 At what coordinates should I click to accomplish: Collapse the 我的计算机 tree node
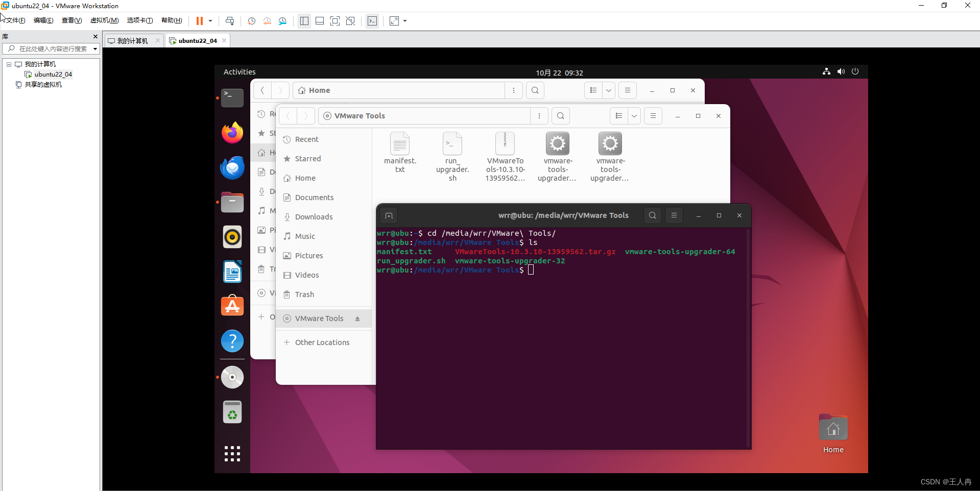tap(9, 64)
